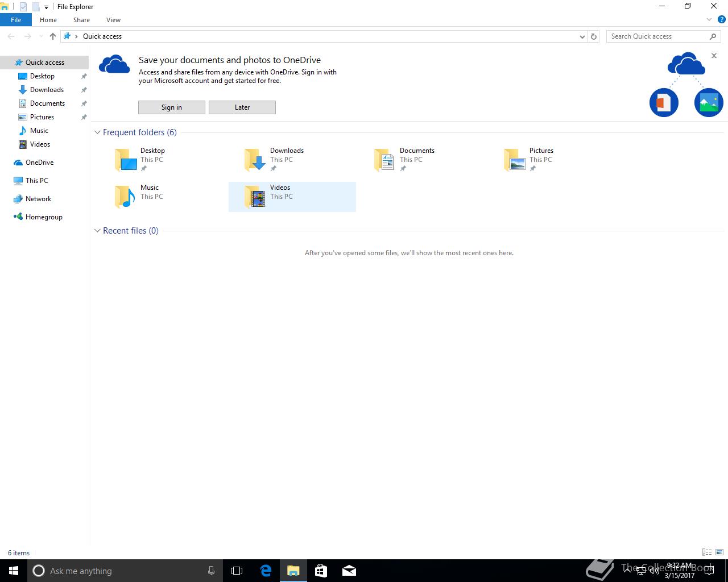Select This PC in navigation pane

coord(36,181)
